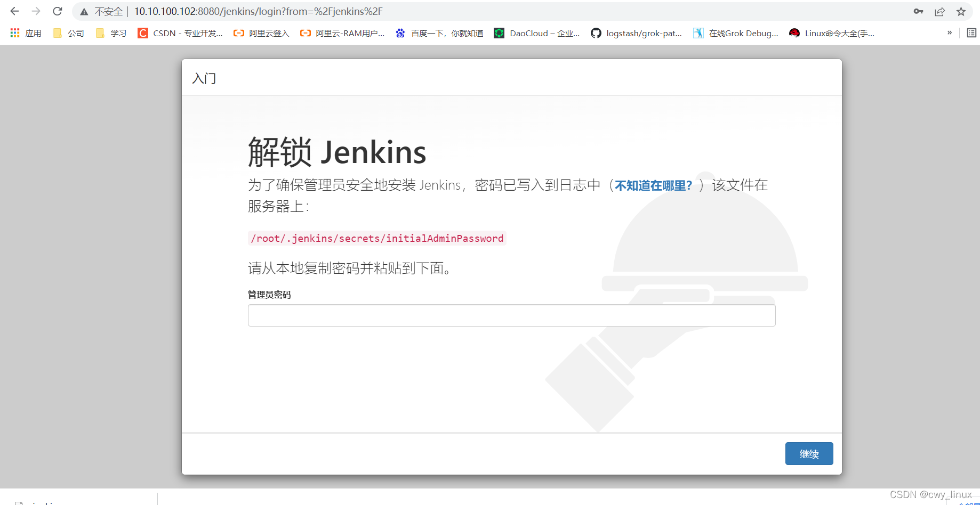Click the initialAdminPassword file path text
This screenshot has height=505, width=980.
[x=377, y=238]
